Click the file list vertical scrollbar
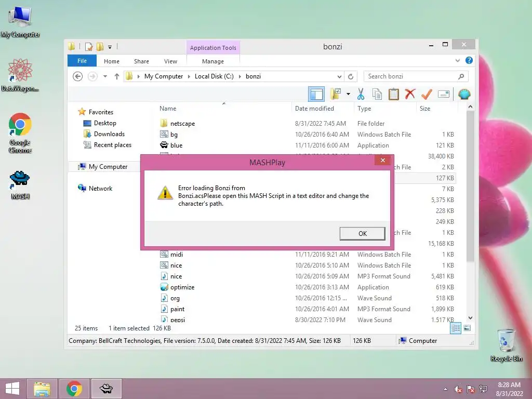The width and height of the screenshot is (532, 399). [x=470, y=187]
